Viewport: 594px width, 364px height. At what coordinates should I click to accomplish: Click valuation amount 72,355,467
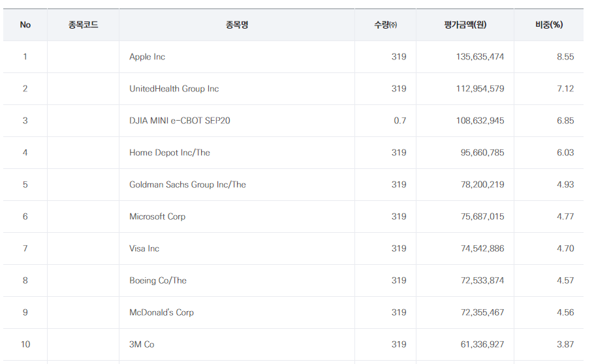pyautogui.click(x=482, y=312)
